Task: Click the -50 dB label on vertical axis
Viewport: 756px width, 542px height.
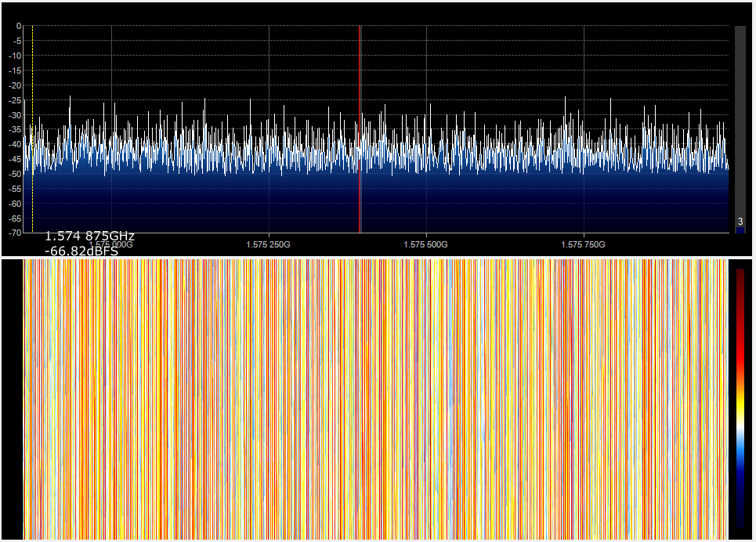Action: point(15,174)
